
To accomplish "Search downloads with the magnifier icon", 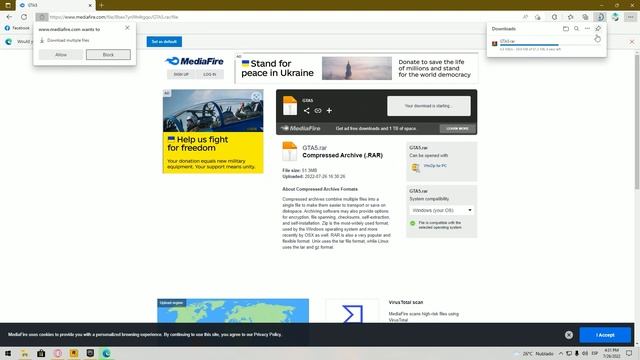I will pos(576,29).
